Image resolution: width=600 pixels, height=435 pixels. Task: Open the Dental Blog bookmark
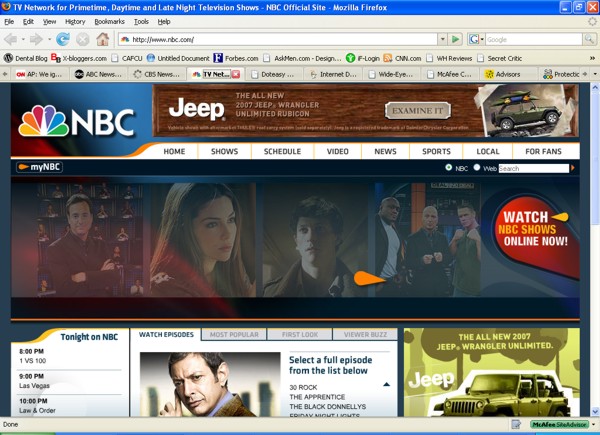click(x=26, y=58)
